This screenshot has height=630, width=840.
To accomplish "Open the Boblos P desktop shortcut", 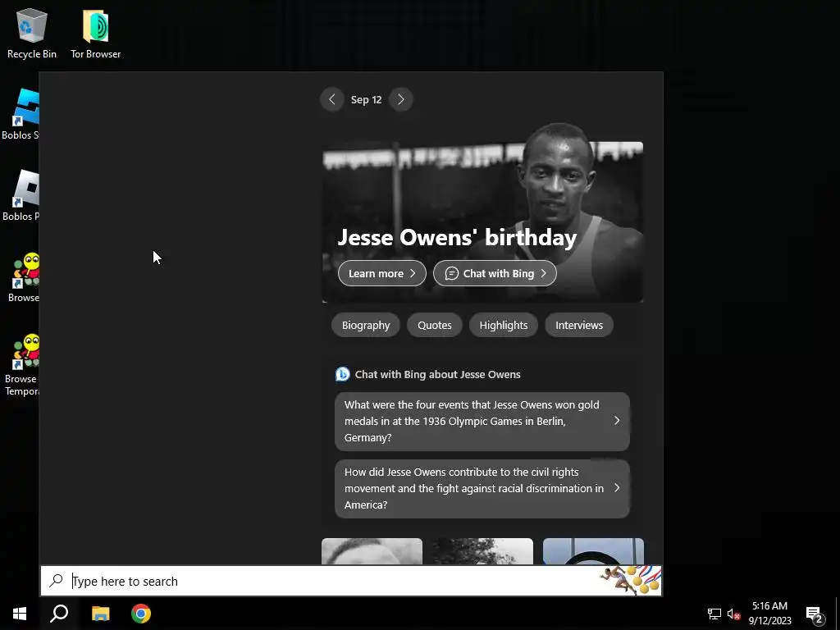I will pos(21,195).
